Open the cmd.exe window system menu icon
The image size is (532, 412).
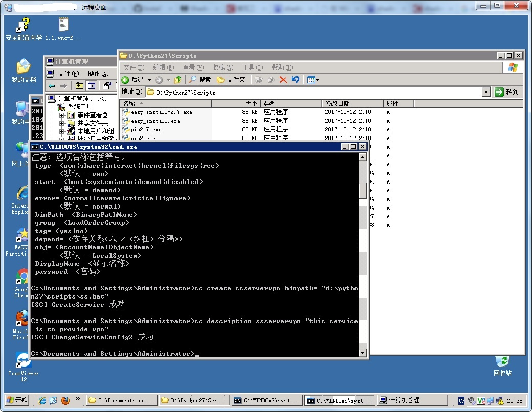tap(35, 147)
